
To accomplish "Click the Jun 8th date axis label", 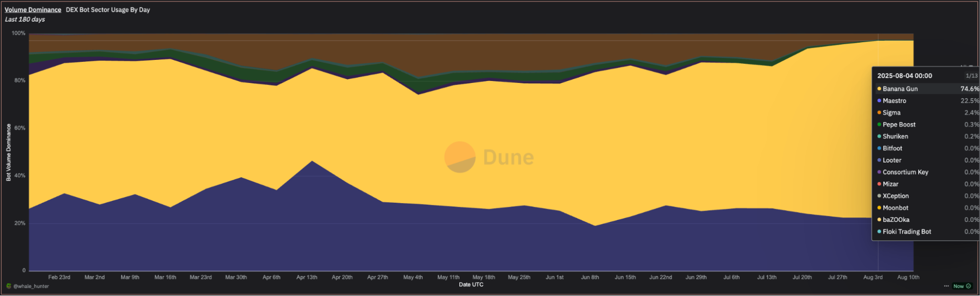I will 590,277.
